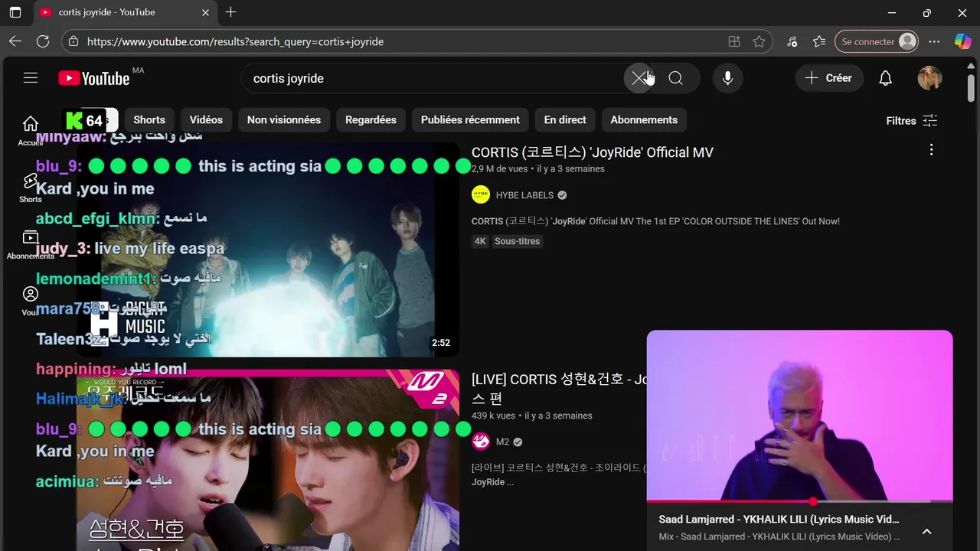Open CORTIS 'JoyRide' Official MV title
This screenshot has height=551, width=980.
click(593, 152)
